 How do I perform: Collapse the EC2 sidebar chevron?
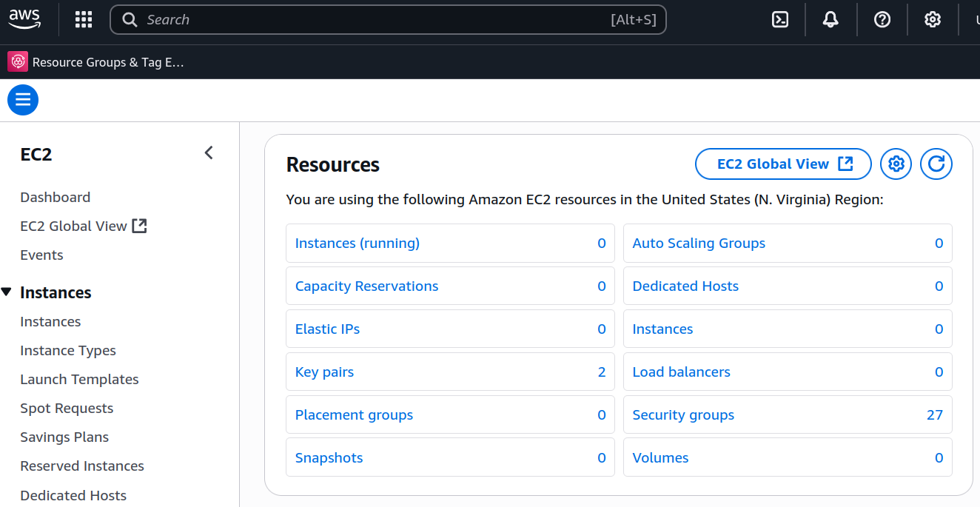(209, 152)
